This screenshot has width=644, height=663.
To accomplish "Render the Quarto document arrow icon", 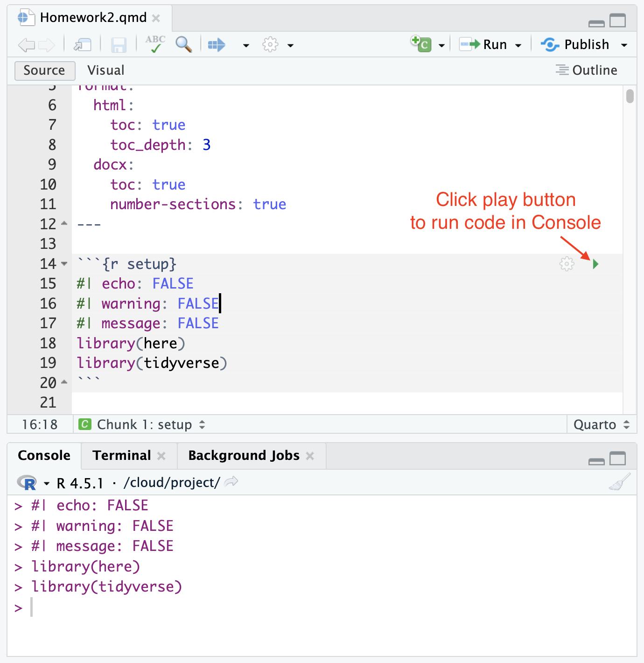I will 217,45.
